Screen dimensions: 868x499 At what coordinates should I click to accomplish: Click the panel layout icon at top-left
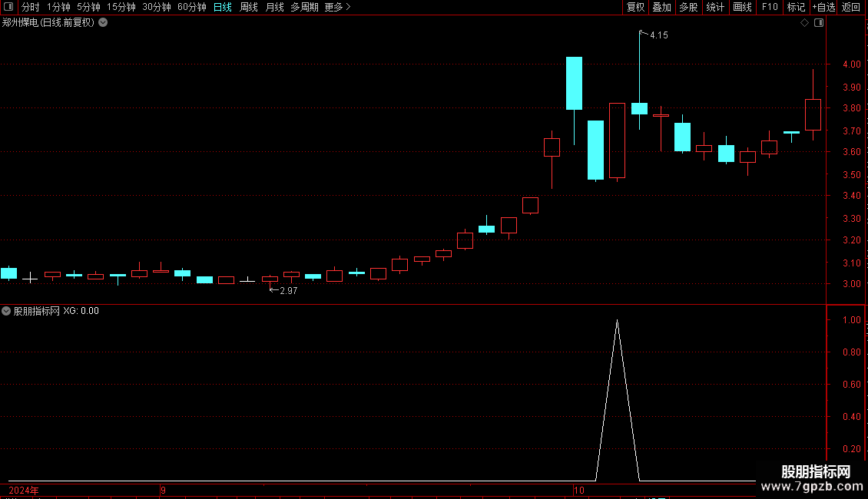click(x=8, y=7)
